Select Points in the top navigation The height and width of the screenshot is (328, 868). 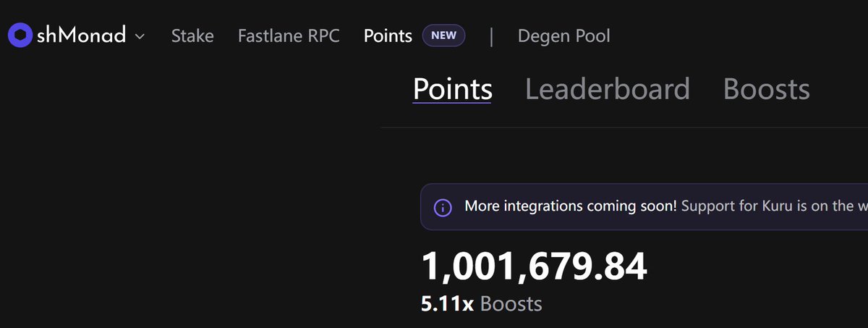388,35
